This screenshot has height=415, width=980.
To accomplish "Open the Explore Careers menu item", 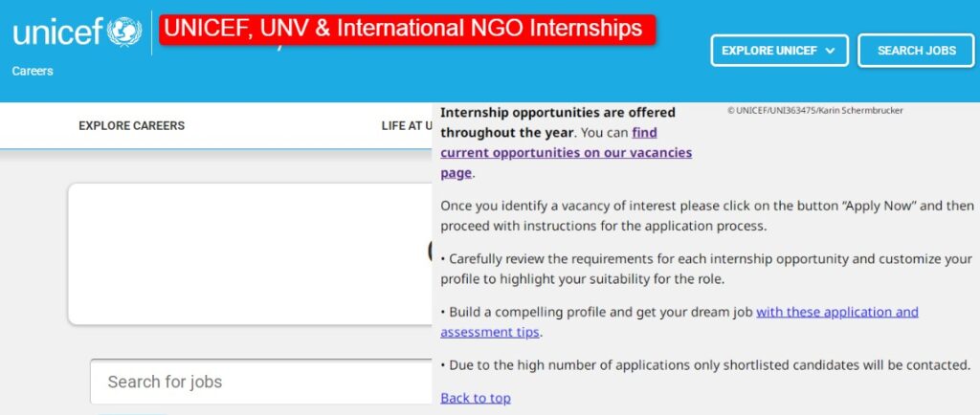I will [132, 126].
